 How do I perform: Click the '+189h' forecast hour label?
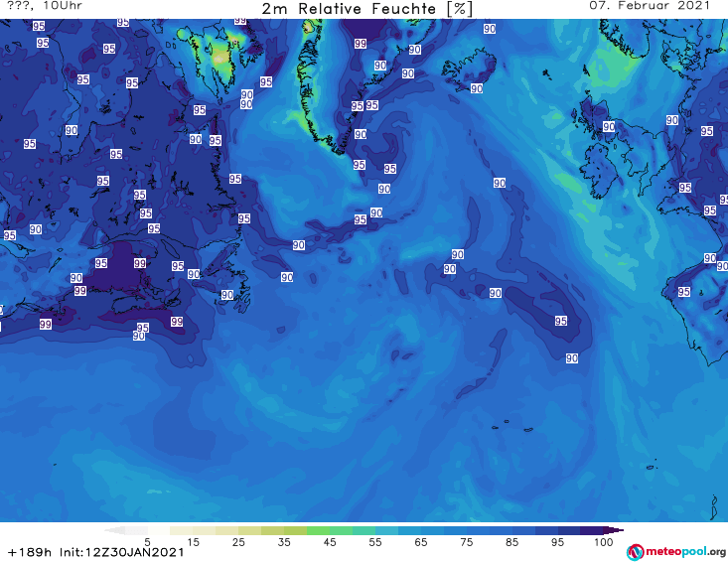click(30, 552)
